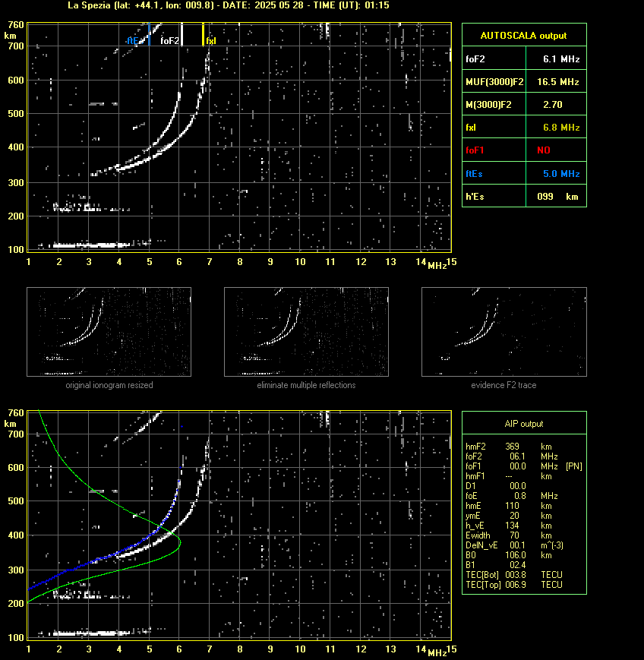Image resolution: width=644 pixels, height=660 pixels.
Task: Click the blue ftEs marker in top ionogram
Action: [x=149, y=34]
